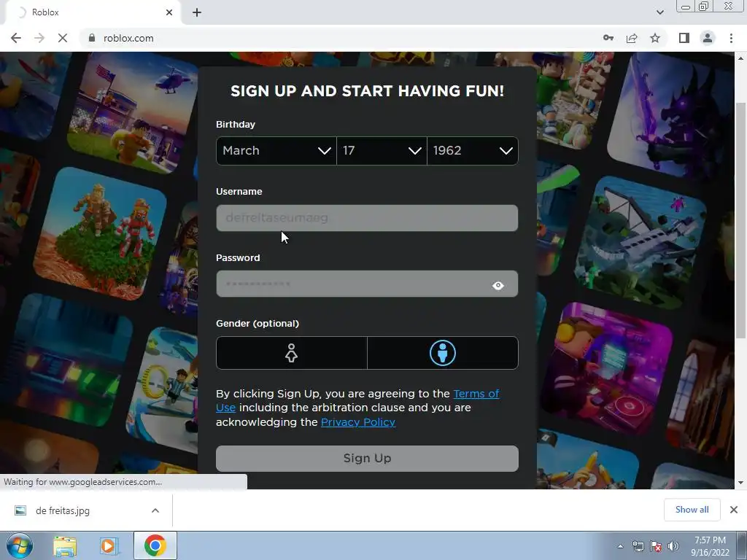Show hidden tray icons arrow
The image size is (747, 560).
[x=620, y=546]
